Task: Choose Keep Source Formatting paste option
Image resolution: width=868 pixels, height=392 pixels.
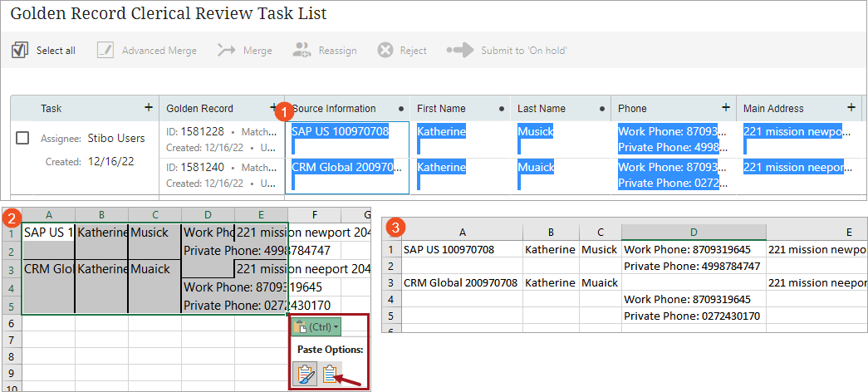Action: click(x=306, y=375)
